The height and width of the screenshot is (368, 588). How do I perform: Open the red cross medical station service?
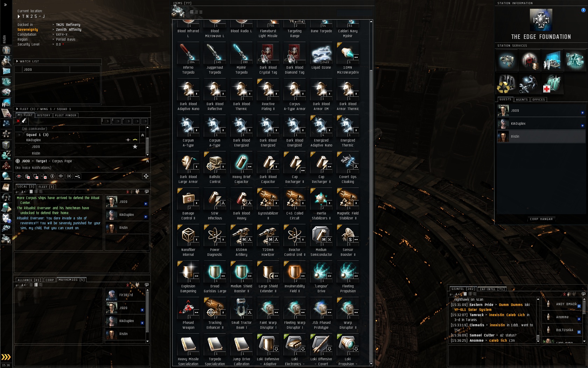click(x=552, y=84)
